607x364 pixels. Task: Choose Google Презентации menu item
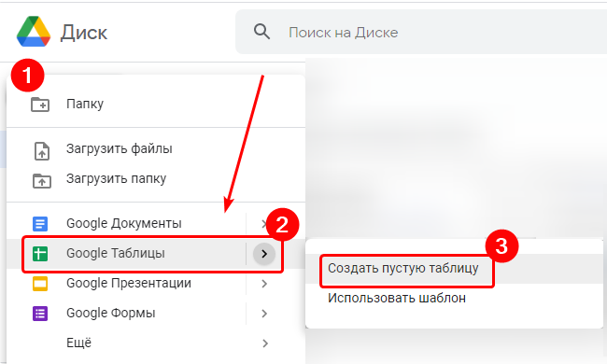click(129, 283)
